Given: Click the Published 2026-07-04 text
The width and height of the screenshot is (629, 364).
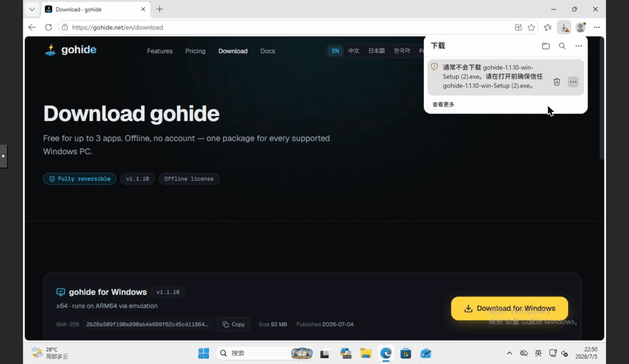Looking at the screenshot, I should [x=325, y=324].
